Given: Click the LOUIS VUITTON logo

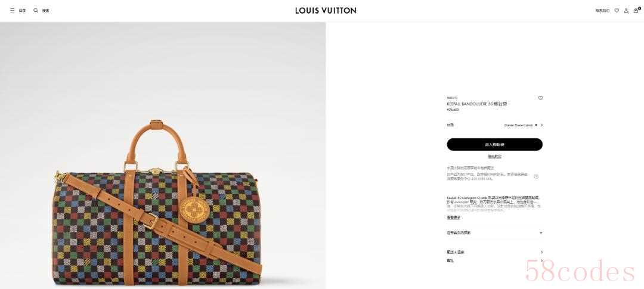Looking at the screenshot, I should 326,11.
